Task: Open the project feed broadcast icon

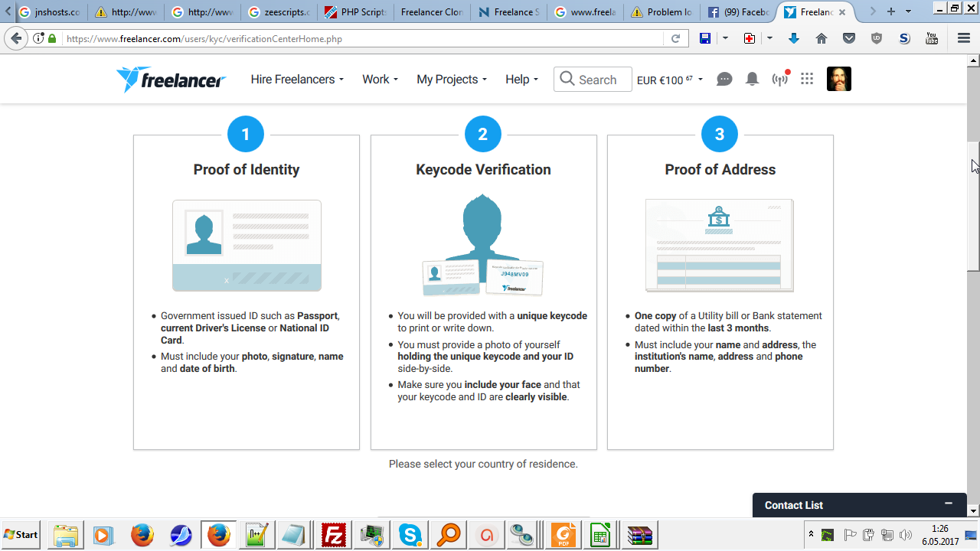Action: pos(780,78)
